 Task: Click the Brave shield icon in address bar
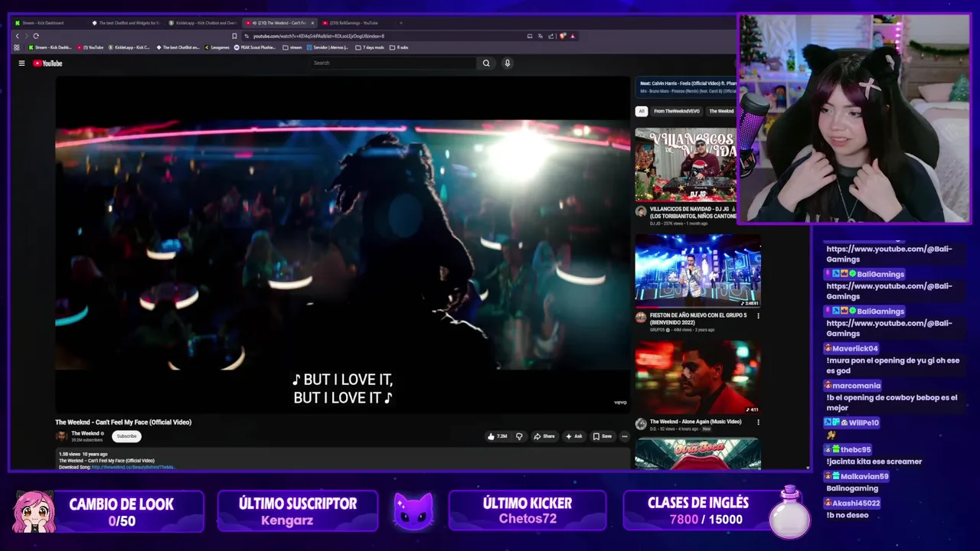click(563, 36)
